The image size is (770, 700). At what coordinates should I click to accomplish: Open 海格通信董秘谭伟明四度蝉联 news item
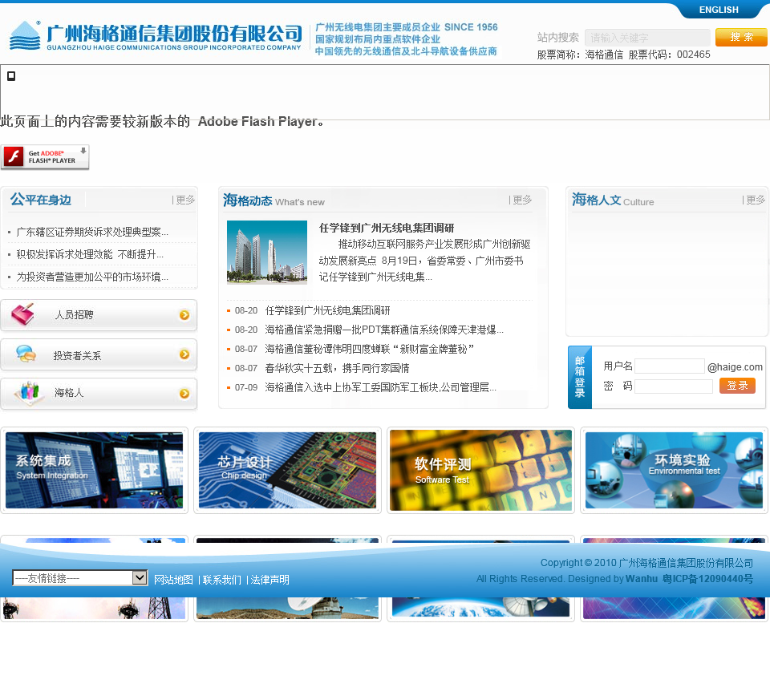[369, 349]
